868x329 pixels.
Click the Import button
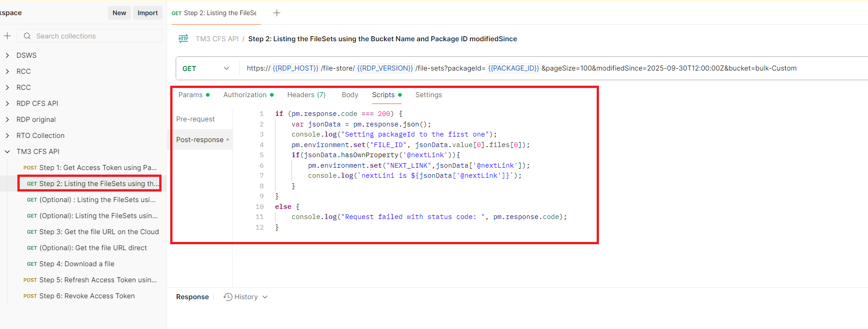(147, 13)
